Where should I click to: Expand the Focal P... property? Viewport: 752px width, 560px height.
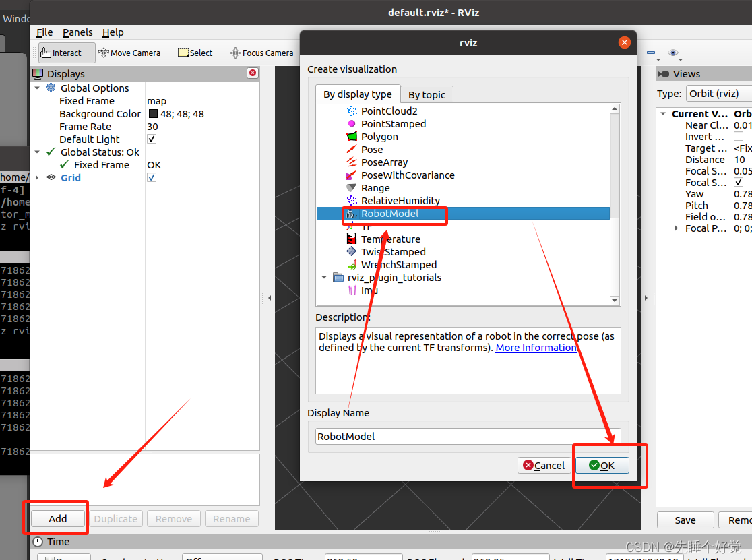click(x=677, y=228)
